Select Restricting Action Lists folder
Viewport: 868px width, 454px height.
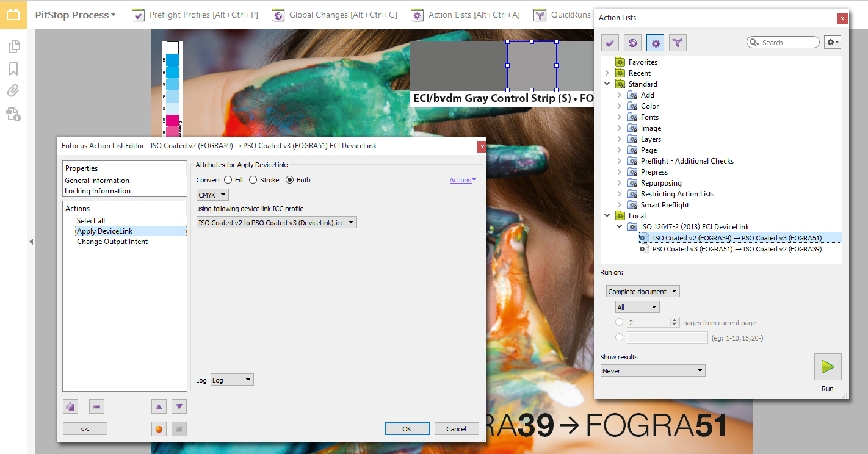coord(677,194)
